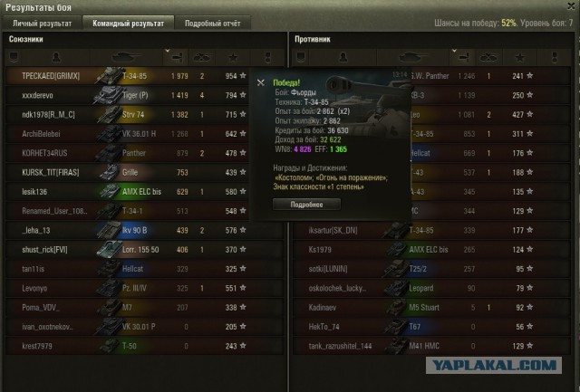Click the T-34-85 tank icon for TPECKAED

[x=109, y=76]
